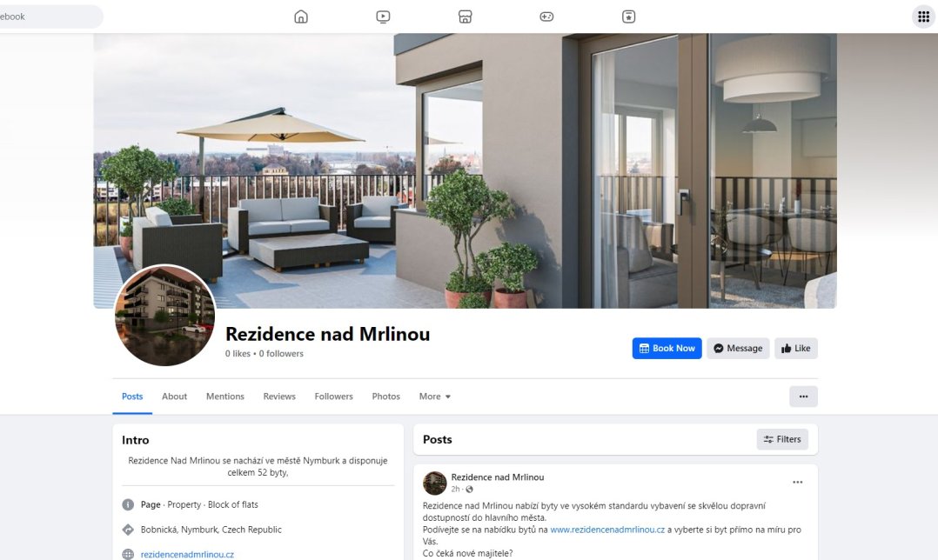Open the Feeds star icon
This screenshot has height=560, width=938.
(629, 17)
